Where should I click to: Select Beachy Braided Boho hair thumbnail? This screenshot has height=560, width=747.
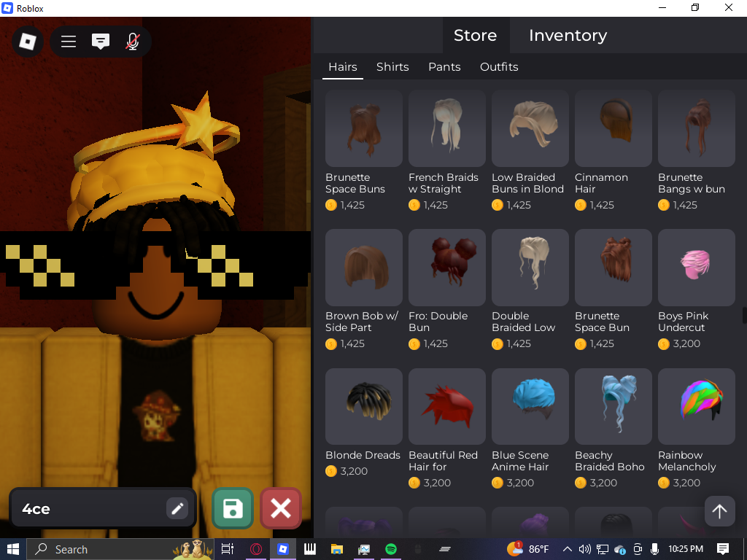tap(613, 406)
